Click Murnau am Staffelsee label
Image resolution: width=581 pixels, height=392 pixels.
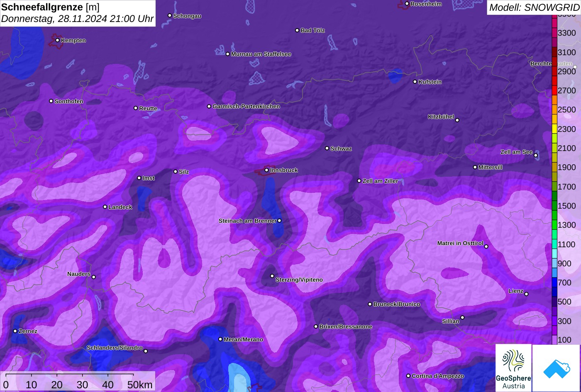click(261, 54)
